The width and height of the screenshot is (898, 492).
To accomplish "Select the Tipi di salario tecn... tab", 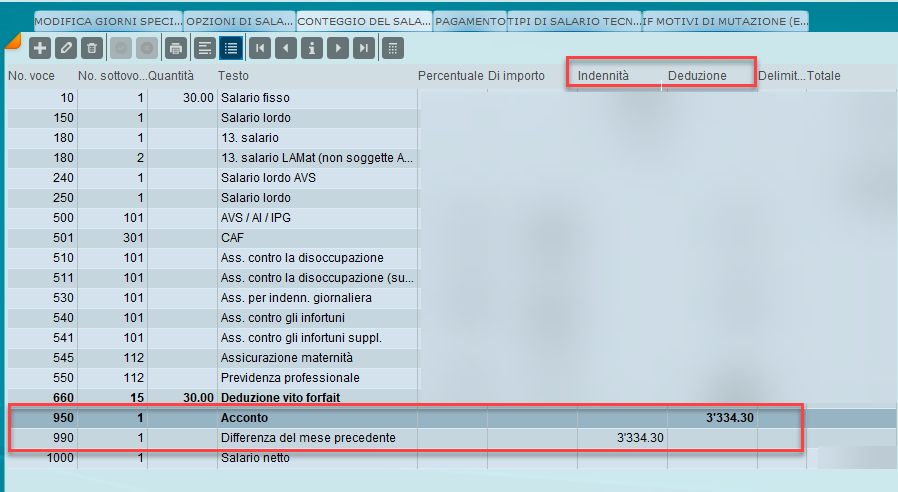I will tap(574, 21).
